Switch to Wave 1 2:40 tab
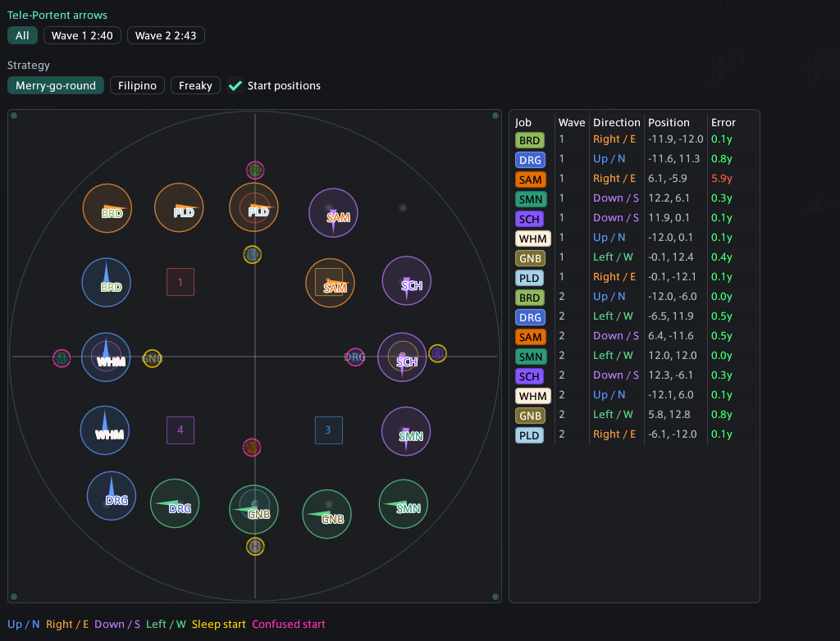The height and width of the screenshot is (641, 840). tap(82, 35)
